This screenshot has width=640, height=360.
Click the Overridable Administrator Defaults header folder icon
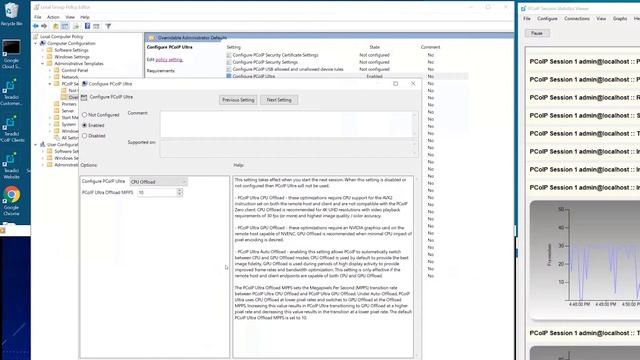click(x=151, y=38)
